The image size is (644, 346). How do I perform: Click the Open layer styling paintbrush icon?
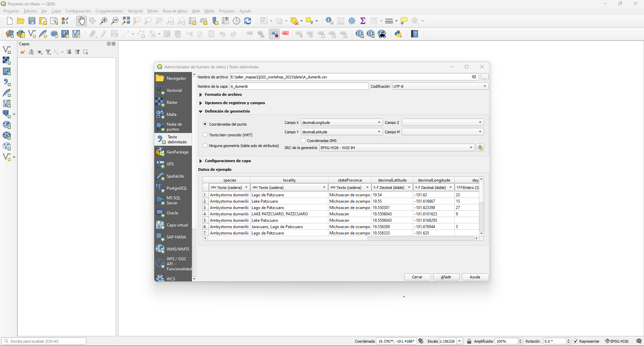pyautogui.click(x=22, y=52)
